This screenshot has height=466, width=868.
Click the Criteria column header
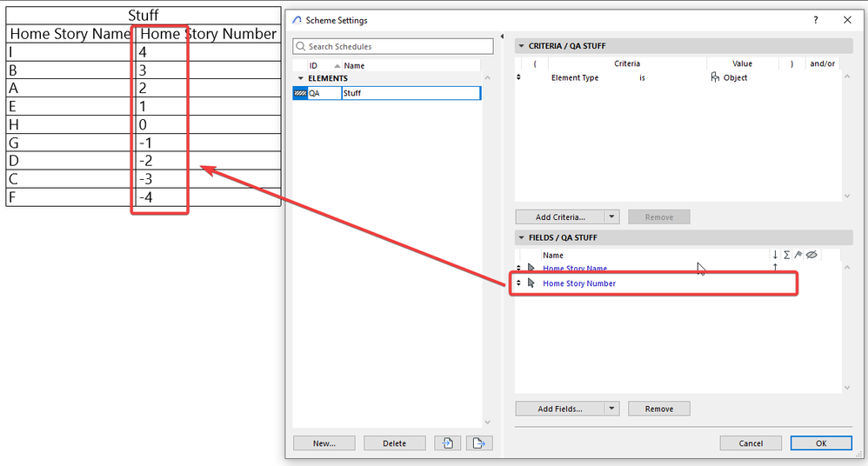pyautogui.click(x=626, y=63)
